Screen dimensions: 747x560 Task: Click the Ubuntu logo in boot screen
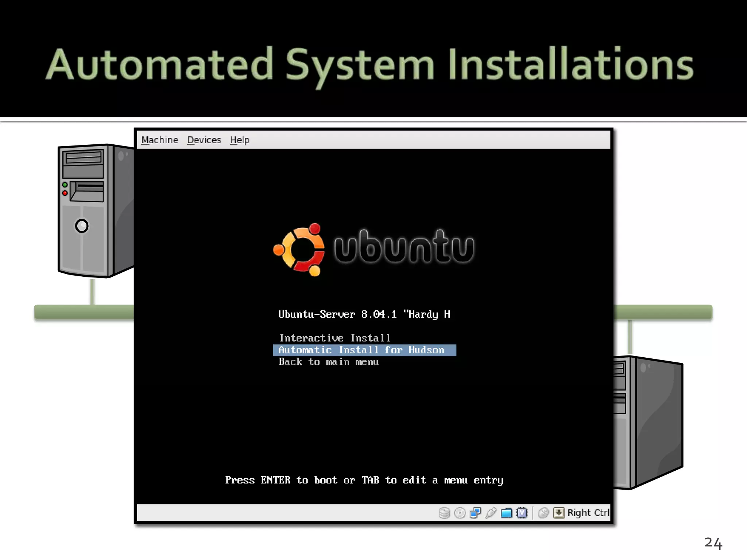[x=373, y=249]
